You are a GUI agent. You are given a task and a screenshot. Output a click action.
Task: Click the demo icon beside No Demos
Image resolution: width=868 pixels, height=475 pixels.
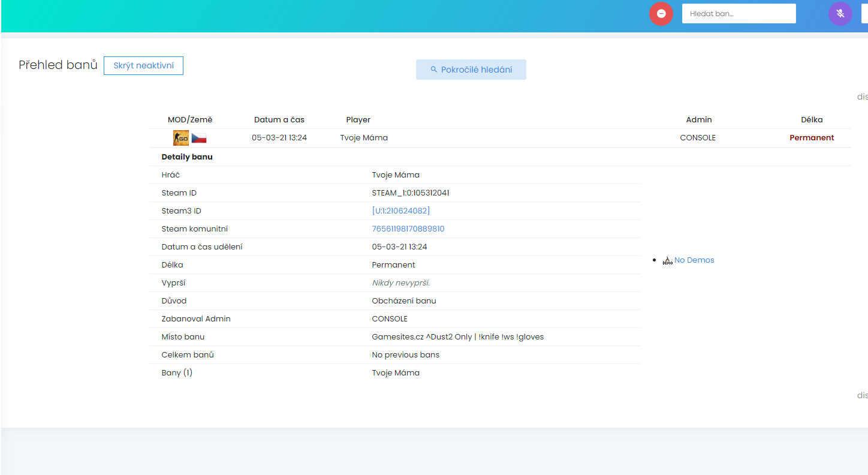[x=667, y=260]
